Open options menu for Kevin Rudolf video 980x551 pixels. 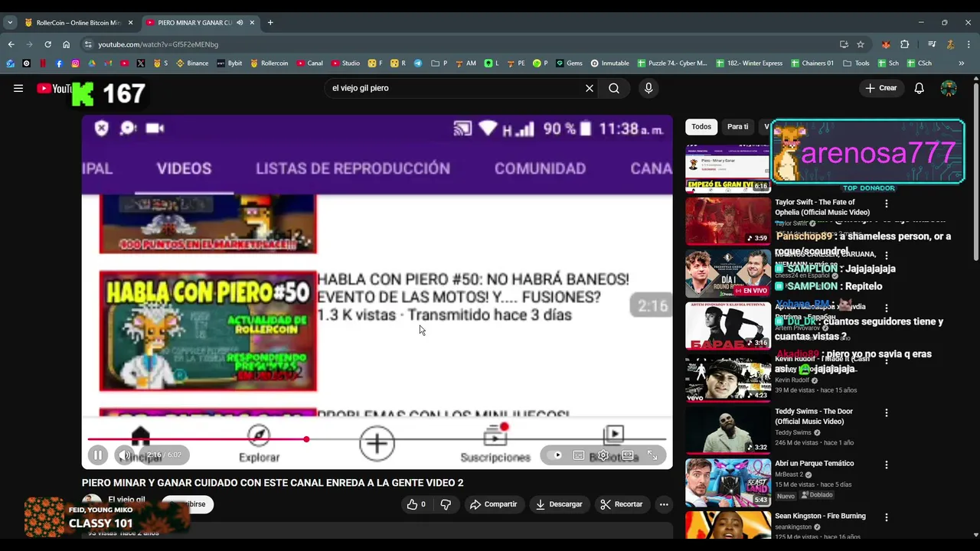[x=887, y=360]
